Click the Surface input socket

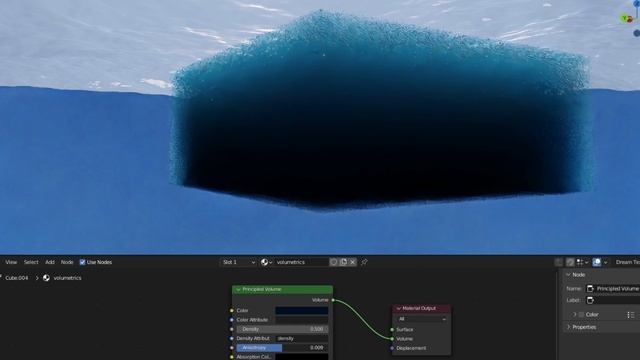coord(392,329)
